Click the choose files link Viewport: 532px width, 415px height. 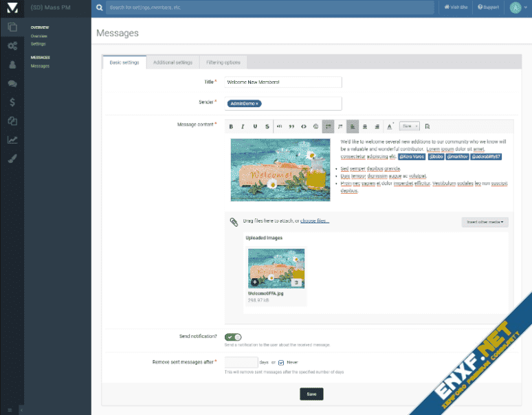tap(315, 221)
